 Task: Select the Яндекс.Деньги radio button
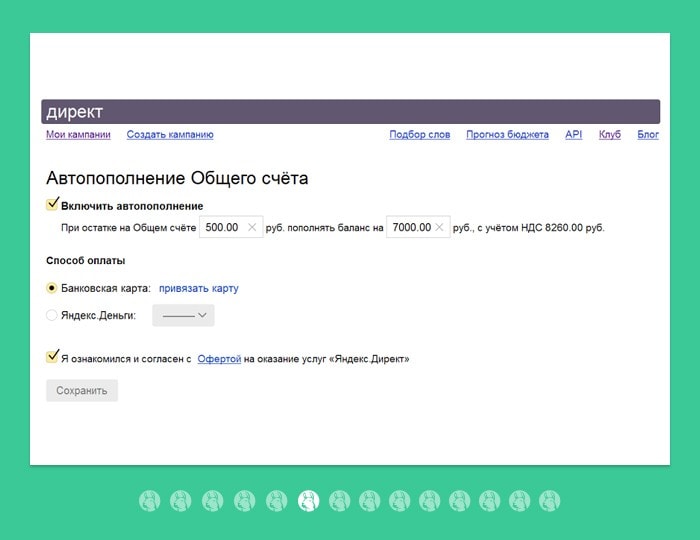click(x=52, y=315)
